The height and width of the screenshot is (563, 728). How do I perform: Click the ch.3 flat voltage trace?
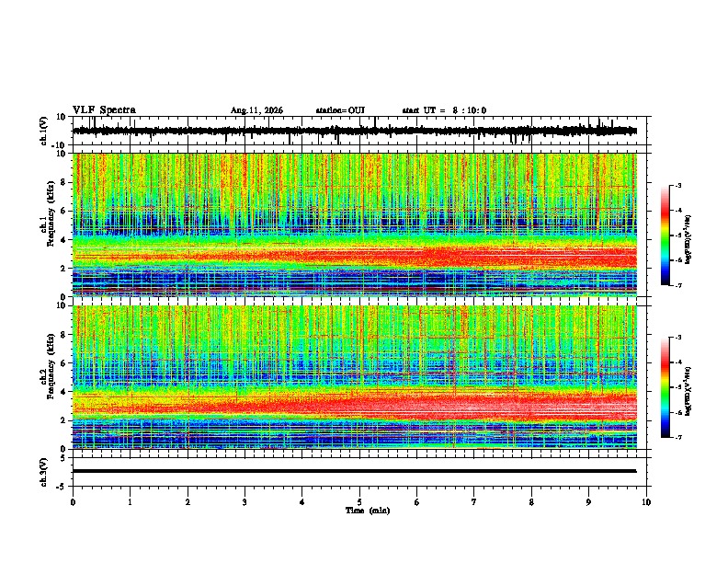(354, 471)
